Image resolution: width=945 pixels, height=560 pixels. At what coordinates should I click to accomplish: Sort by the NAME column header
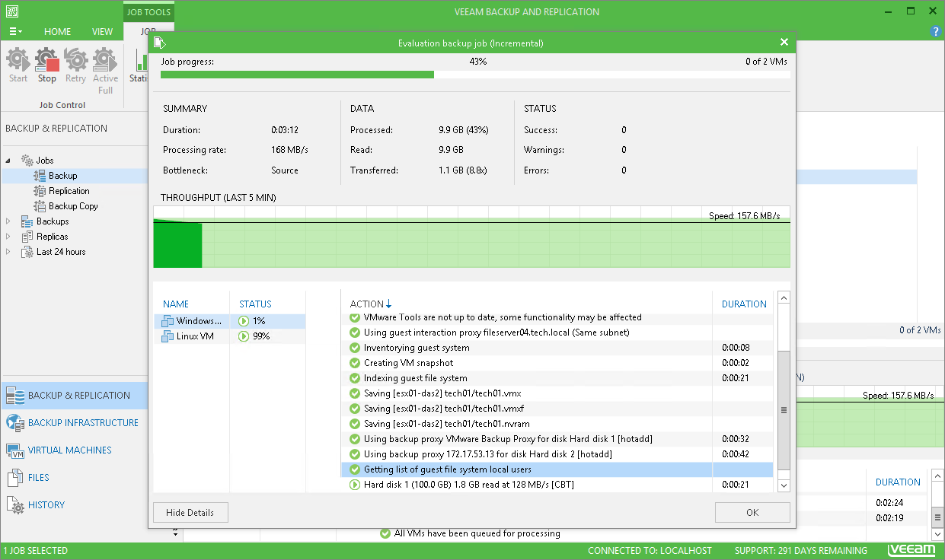pyautogui.click(x=176, y=304)
